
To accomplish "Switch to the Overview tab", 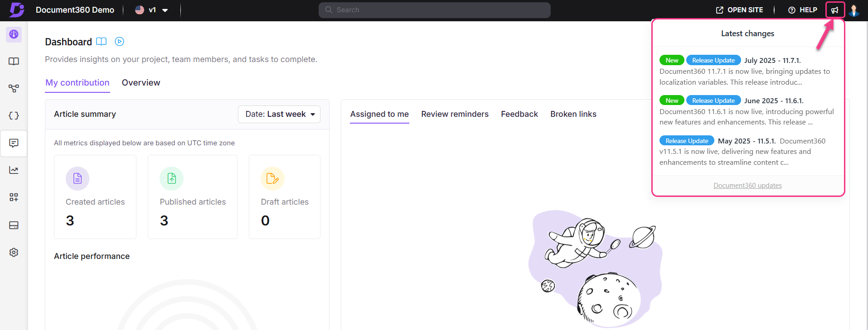I will pos(141,83).
